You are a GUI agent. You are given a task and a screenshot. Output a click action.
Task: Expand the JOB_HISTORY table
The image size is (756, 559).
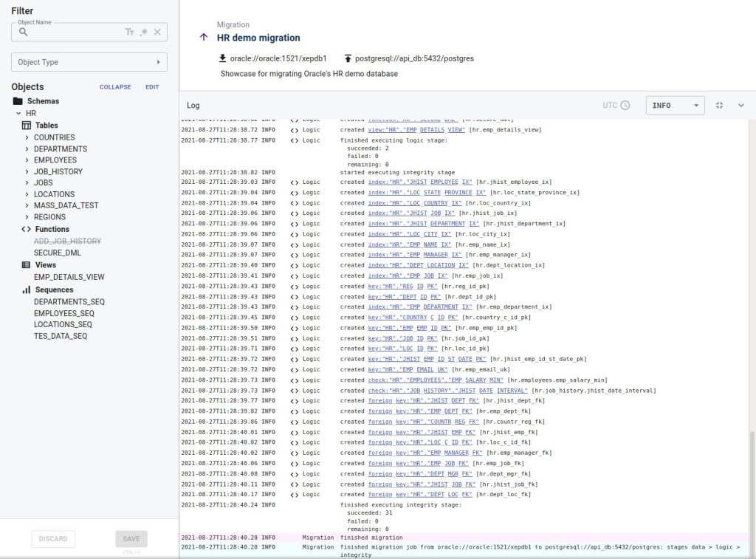pos(27,172)
